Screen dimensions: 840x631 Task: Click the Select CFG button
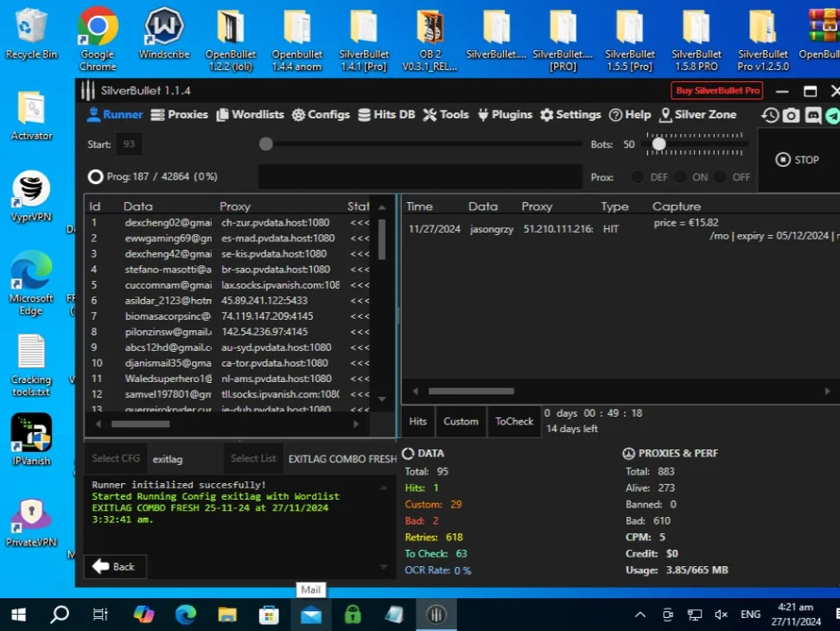pos(116,458)
